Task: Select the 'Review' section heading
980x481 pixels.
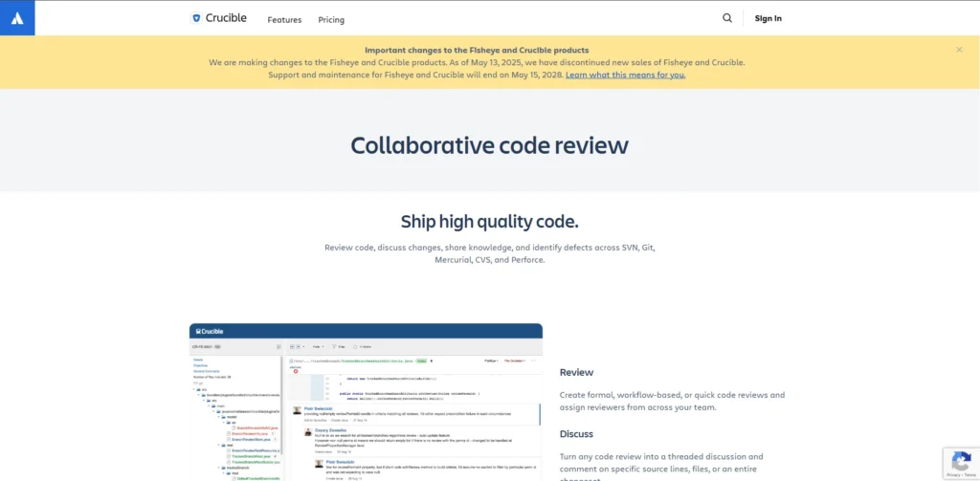Action: (x=576, y=372)
